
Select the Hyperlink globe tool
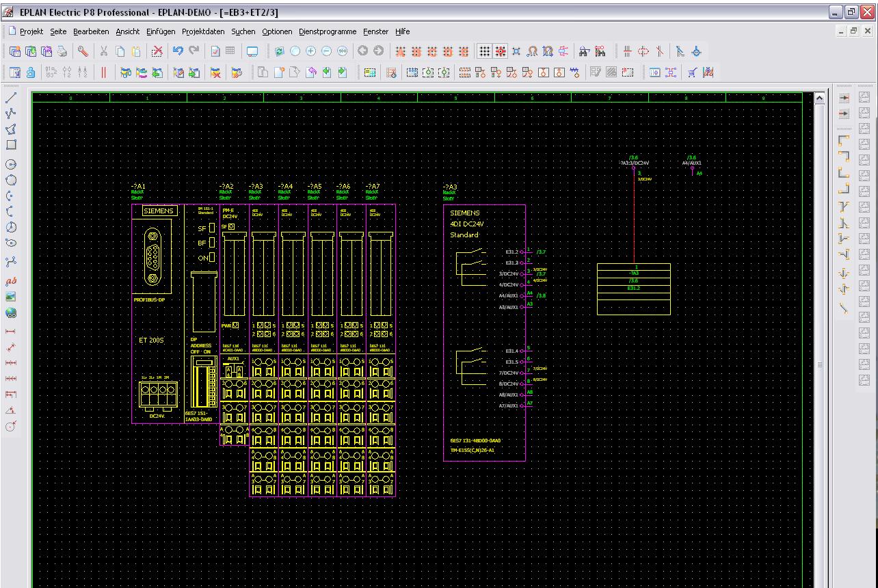pyautogui.click(x=11, y=312)
